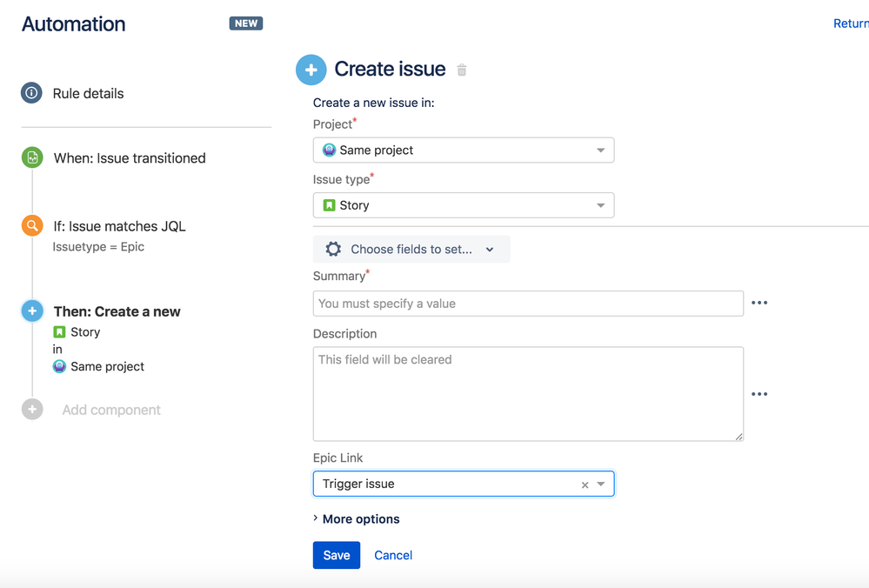Viewport: 869px width, 588px height.
Task: Open the Summary field more options ellipsis
Action: (x=759, y=303)
